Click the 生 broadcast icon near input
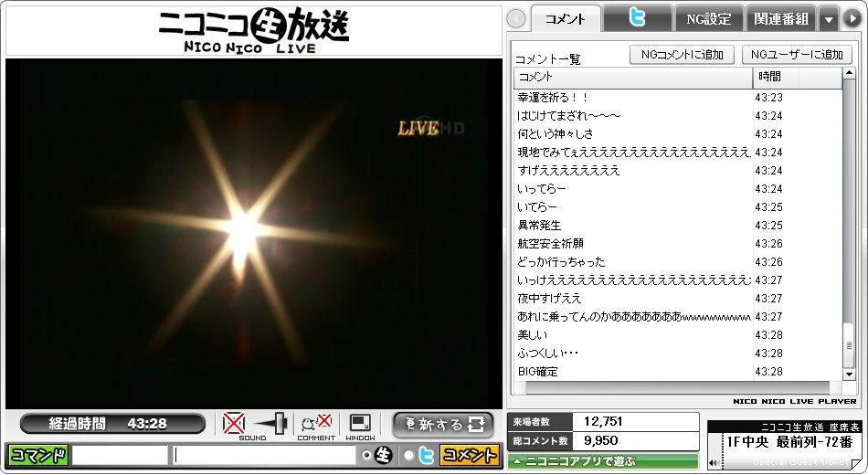The image size is (868, 475). pos(383,455)
